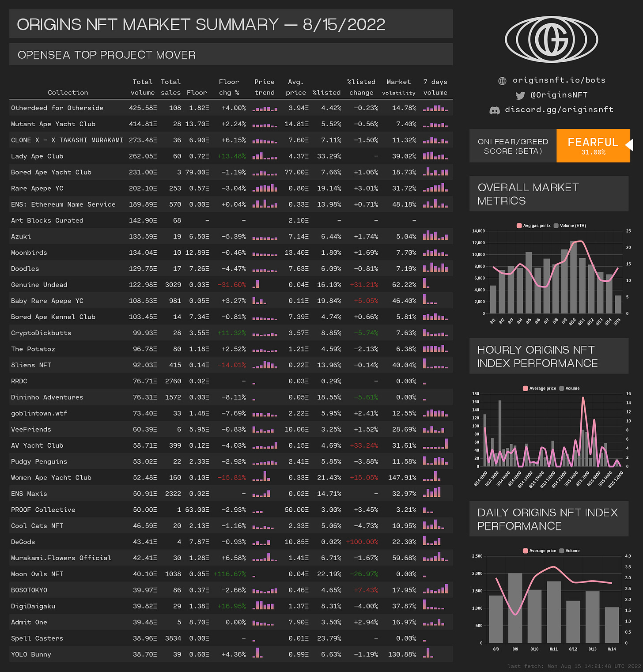Click the gray Volume (ETH) legend swatch
This screenshot has height=672, width=643.
tap(556, 226)
